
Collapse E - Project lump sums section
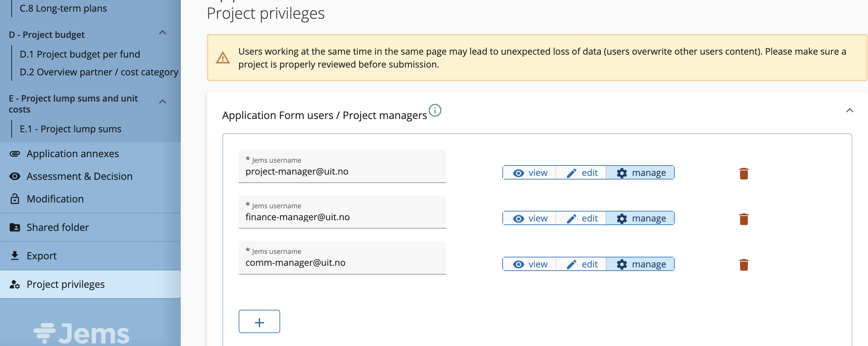(x=162, y=102)
